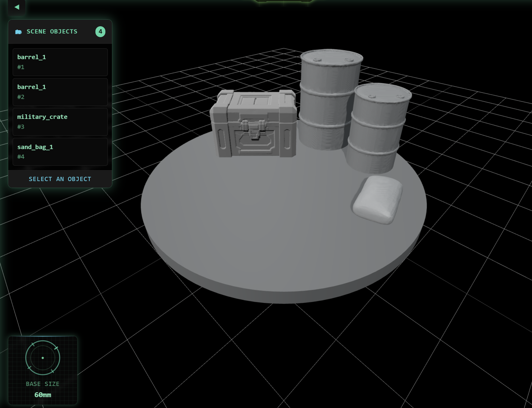The width and height of the screenshot is (532, 408).
Task: Click the 60mm base size value
Action: (42, 394)
